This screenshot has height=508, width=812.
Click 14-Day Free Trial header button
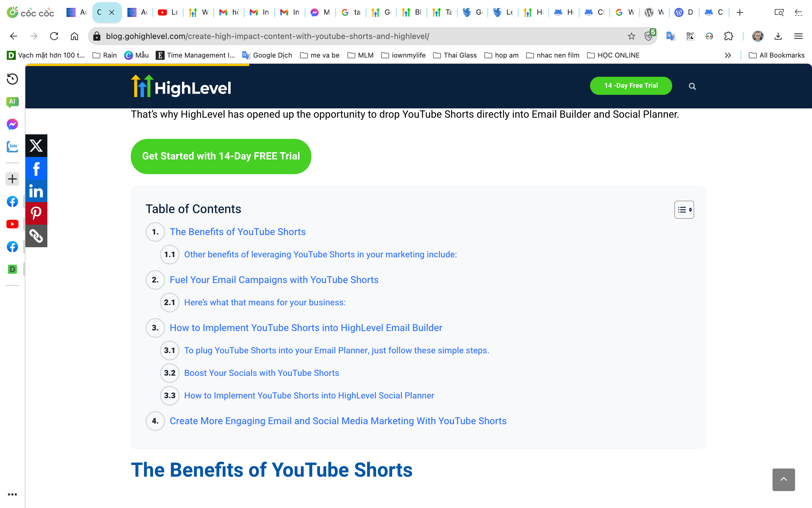[x=631, y=86]
